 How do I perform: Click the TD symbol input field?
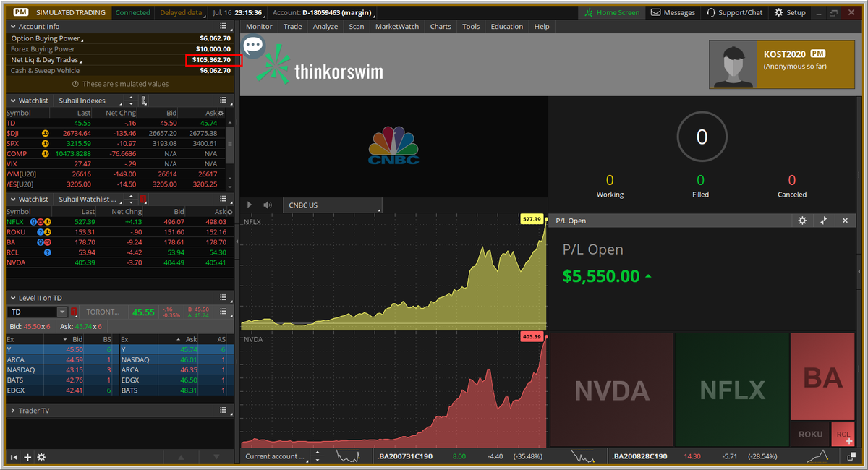pos(32,312)
